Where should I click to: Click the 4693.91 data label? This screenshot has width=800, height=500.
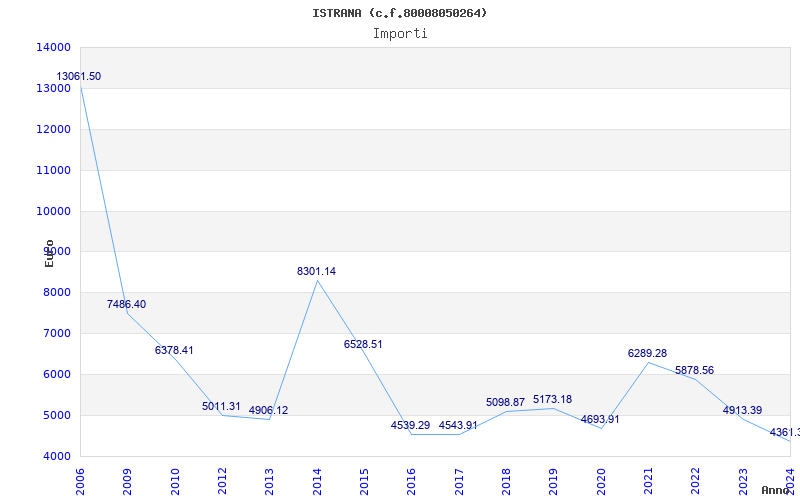(x=600, y=419)
